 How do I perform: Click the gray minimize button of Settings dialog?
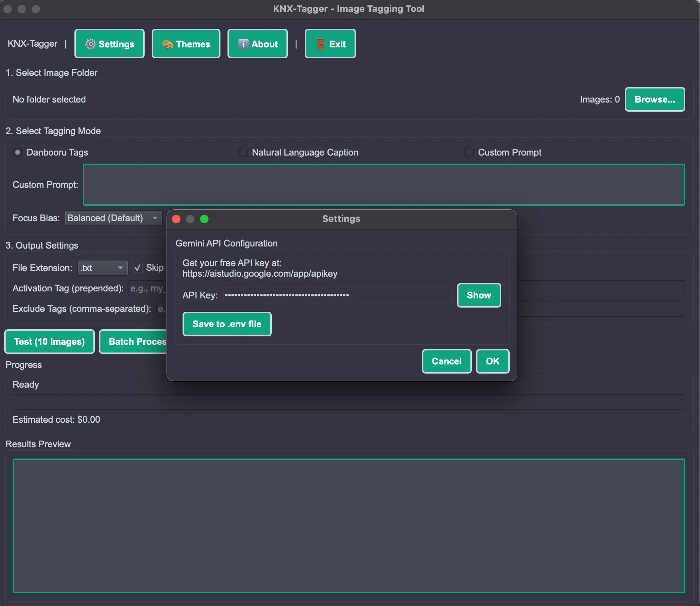point(190,219)
